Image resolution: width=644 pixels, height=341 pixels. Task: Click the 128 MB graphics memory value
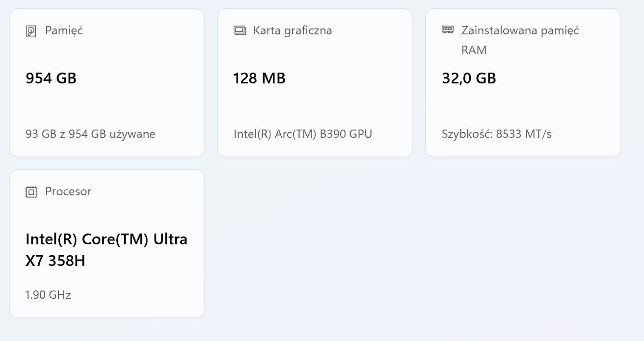click(259, 78)
